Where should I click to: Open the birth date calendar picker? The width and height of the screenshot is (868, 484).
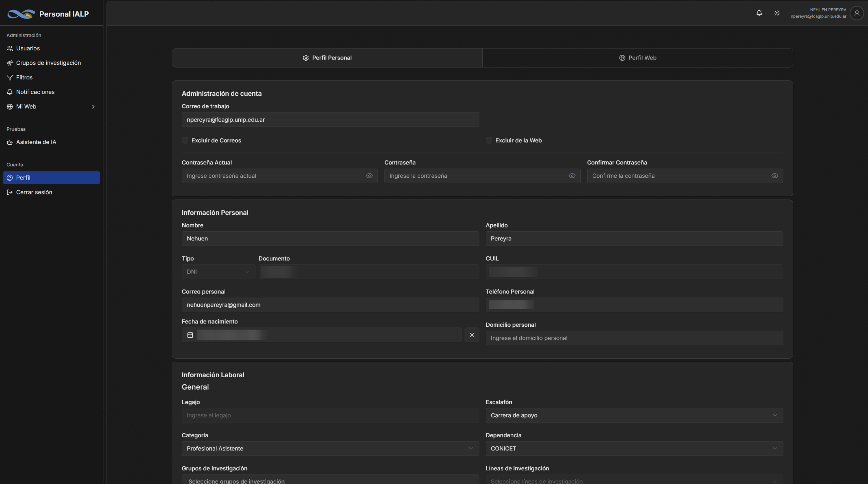point(321,335)
